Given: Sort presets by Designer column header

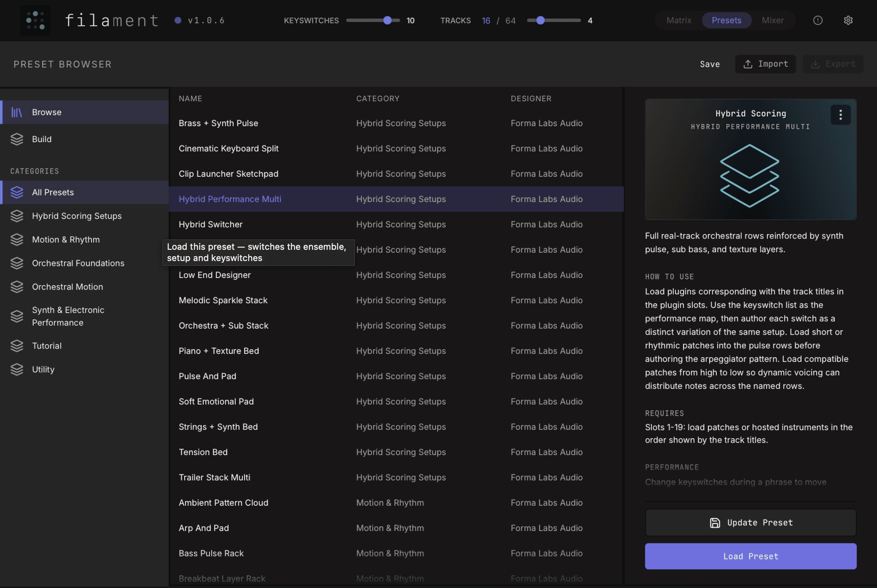Looking at the screenshot, I should pyautogui.click(x=531, y=99).
